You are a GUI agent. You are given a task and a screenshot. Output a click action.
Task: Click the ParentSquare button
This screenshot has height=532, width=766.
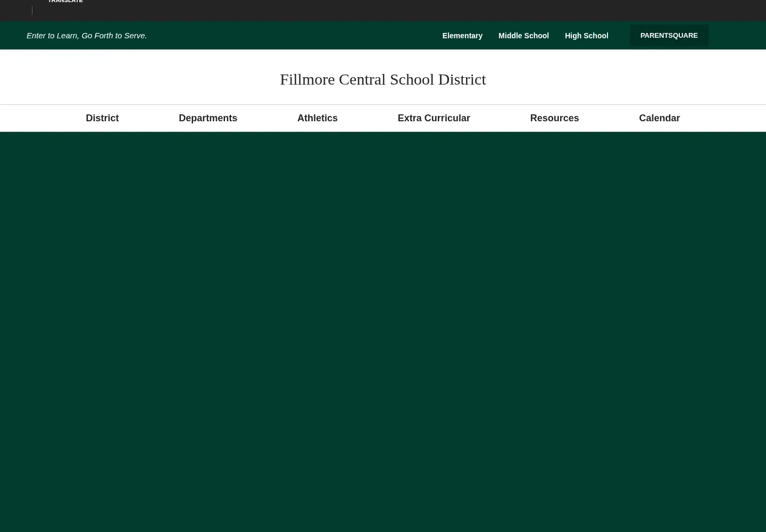click(x=669, y=35)
